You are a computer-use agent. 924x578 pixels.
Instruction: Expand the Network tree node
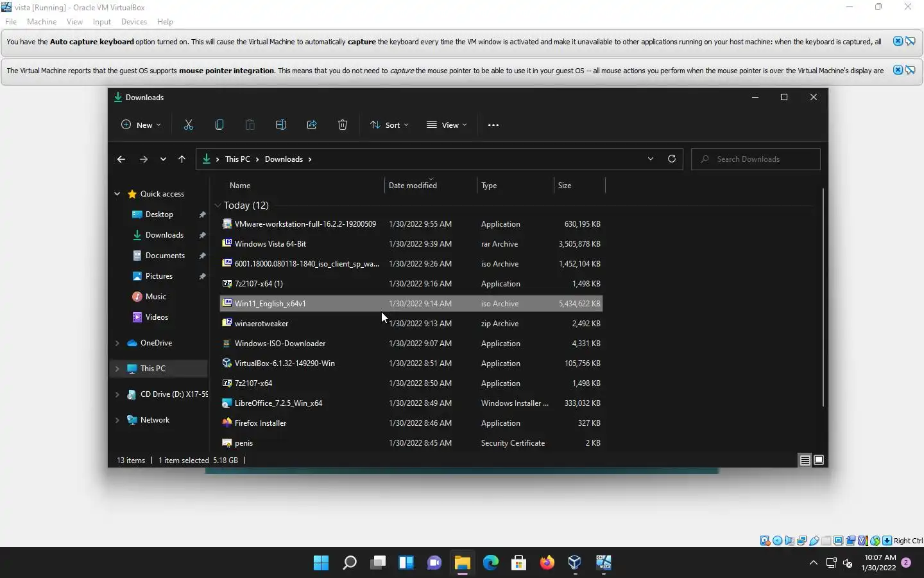coord(117,420)
